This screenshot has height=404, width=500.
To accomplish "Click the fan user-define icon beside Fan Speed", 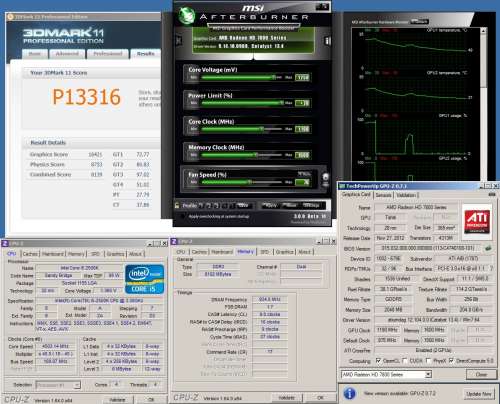I will pyautogui.click(x=325, y=177).
